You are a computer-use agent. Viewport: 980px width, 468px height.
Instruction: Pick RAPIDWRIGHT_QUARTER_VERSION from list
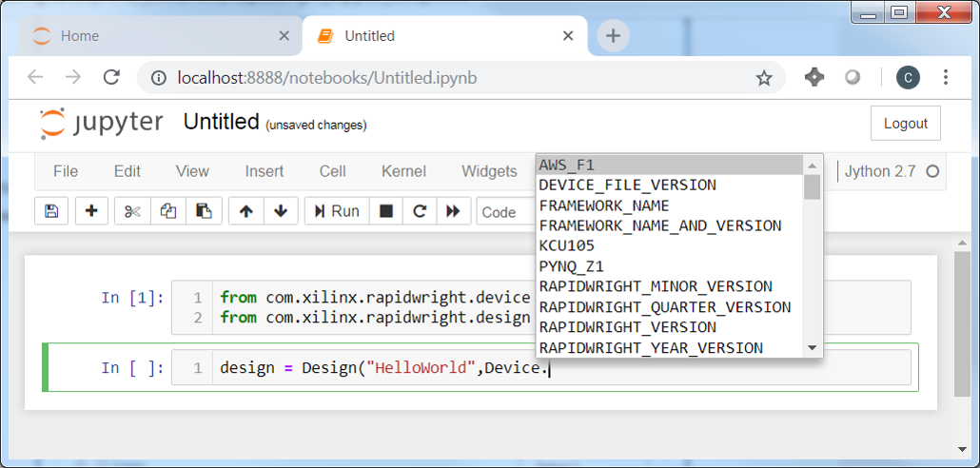pos(670,307)
